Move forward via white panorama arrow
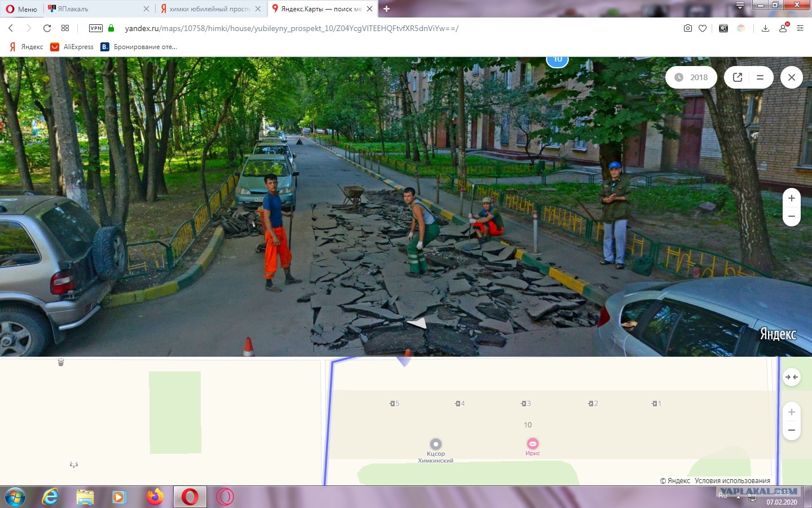 [417, 323]
